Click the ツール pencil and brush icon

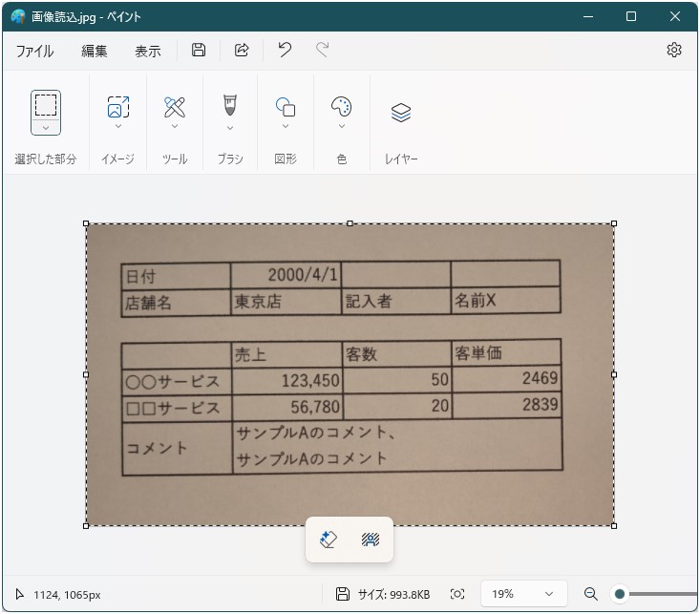click(175, 107)
